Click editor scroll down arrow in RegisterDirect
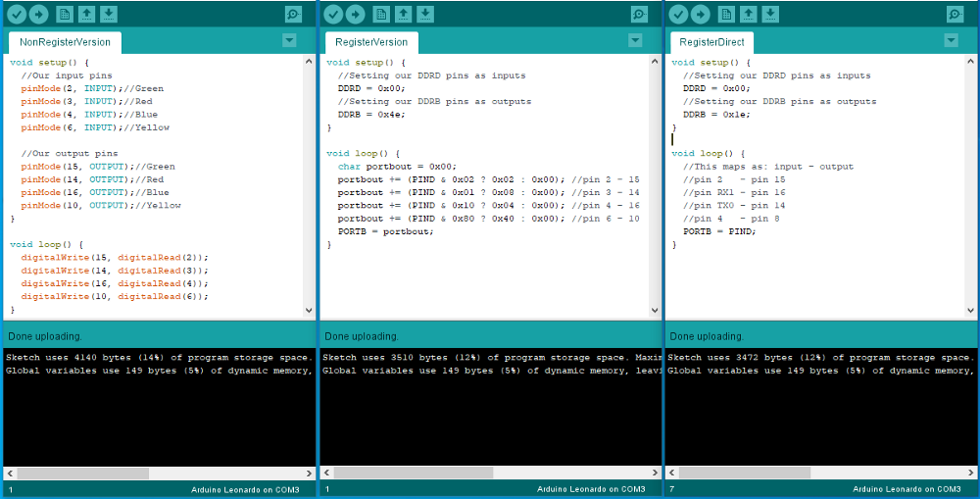Viewport: 980px width, 499px height. 970,310
